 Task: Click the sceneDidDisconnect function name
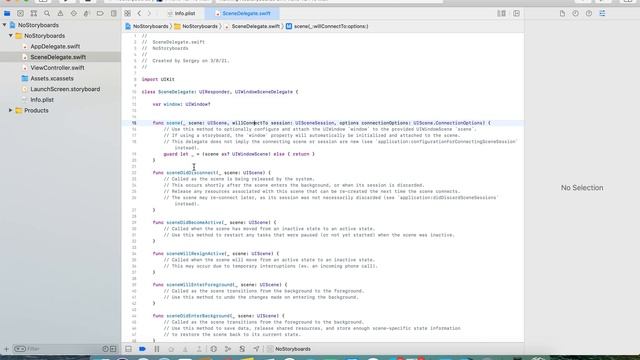point(192,173)
